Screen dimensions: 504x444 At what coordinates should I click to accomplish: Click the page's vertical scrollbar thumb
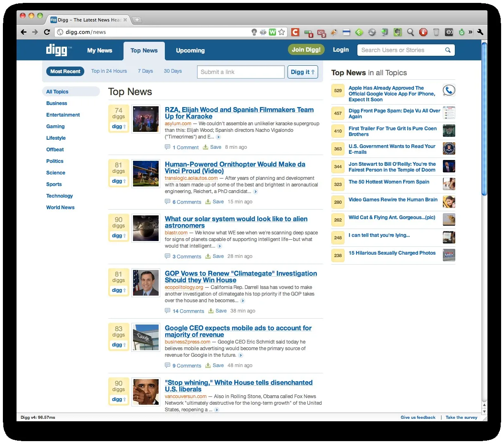click(484, 119)
